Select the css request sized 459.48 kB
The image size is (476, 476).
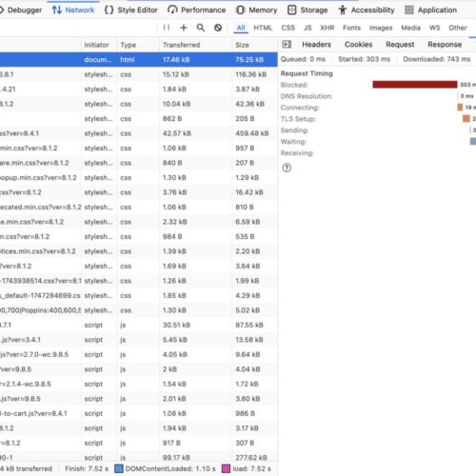pos(139,133)
